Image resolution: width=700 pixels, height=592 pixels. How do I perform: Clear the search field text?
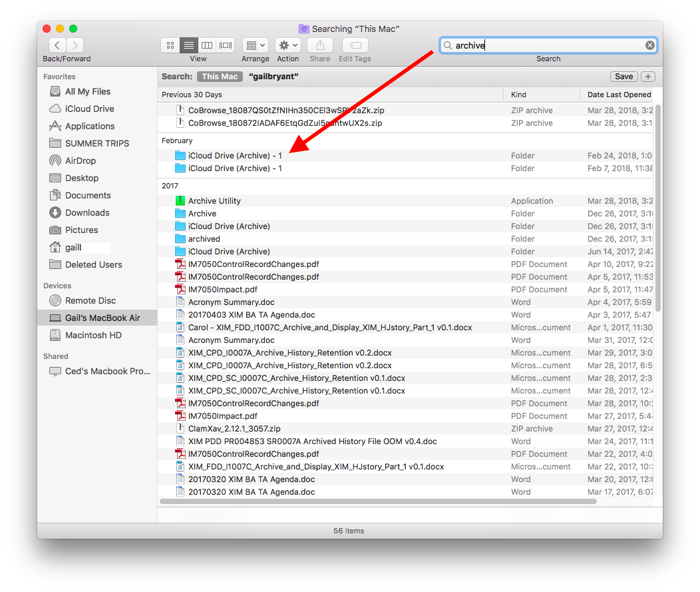click(650, 45)
